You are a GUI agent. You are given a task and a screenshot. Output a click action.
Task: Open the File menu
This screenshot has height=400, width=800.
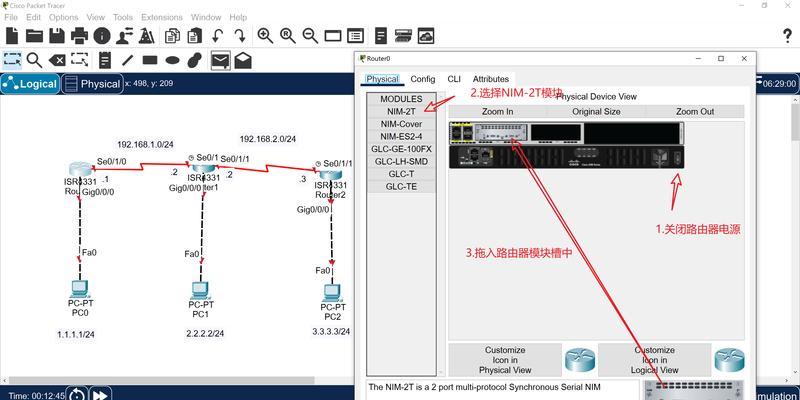click(11, 17)
